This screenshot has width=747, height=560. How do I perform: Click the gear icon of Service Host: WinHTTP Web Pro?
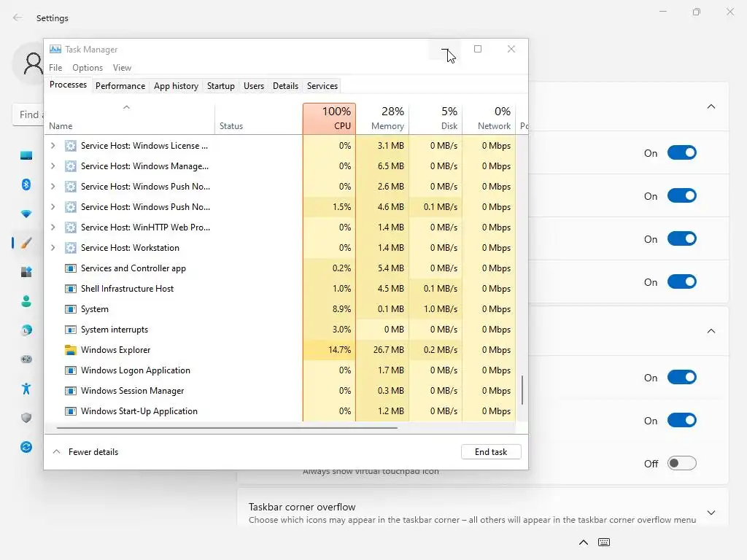click(x=71, y=227)
